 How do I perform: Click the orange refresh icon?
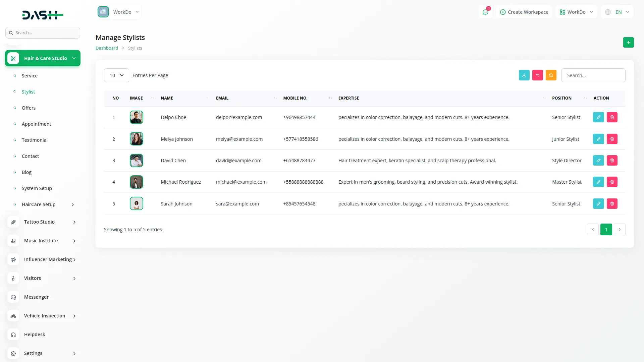(551, 75)
